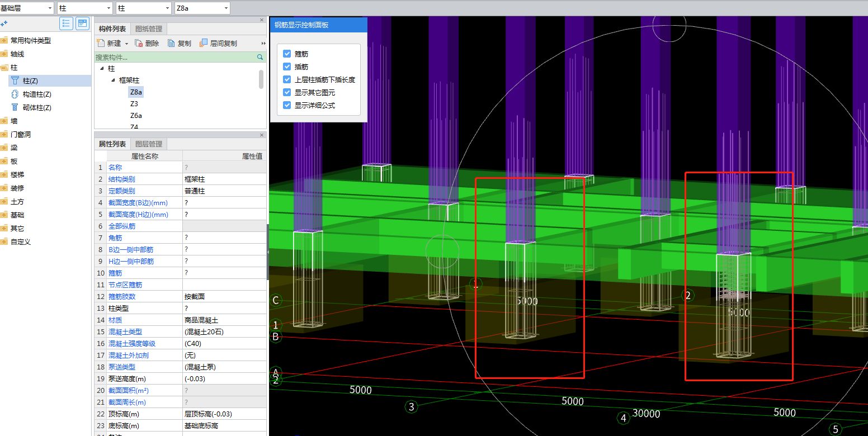Click the axis marker circle labeled C
868x436 pixels.
(275, 301)
